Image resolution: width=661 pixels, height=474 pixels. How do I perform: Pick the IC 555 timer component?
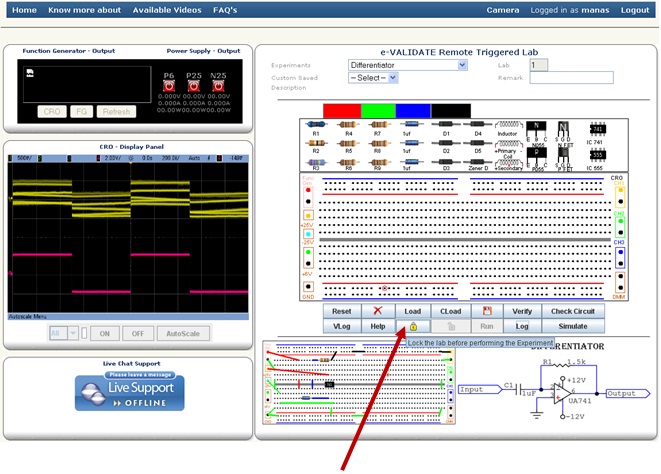click(x=598, y=156)
